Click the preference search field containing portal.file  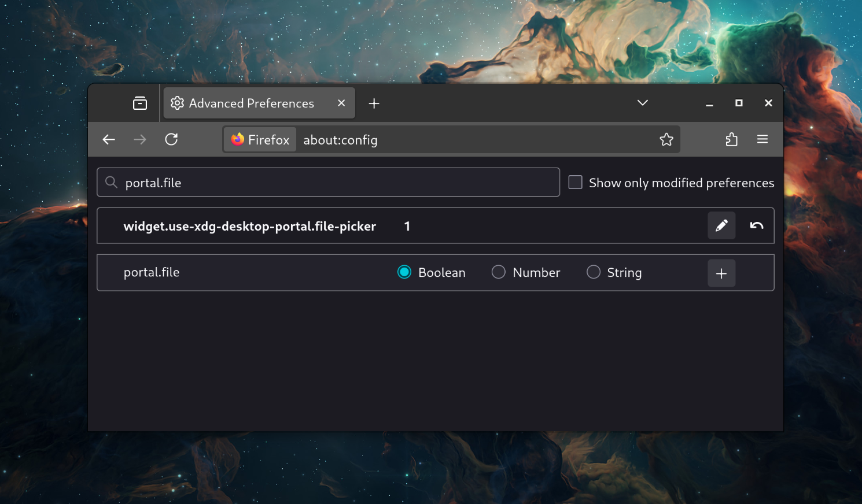328,183
